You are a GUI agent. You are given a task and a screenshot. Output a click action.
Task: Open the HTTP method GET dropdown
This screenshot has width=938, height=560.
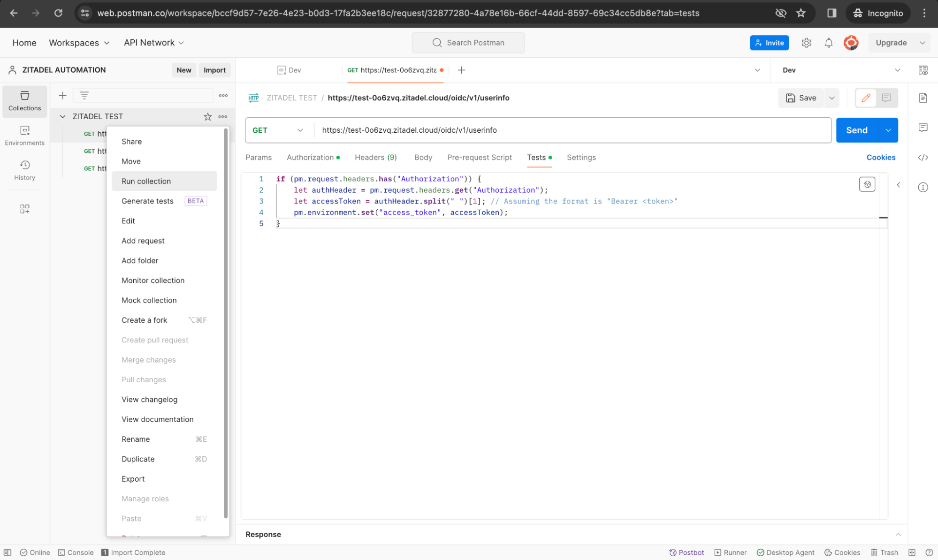[x=279, y=130]
